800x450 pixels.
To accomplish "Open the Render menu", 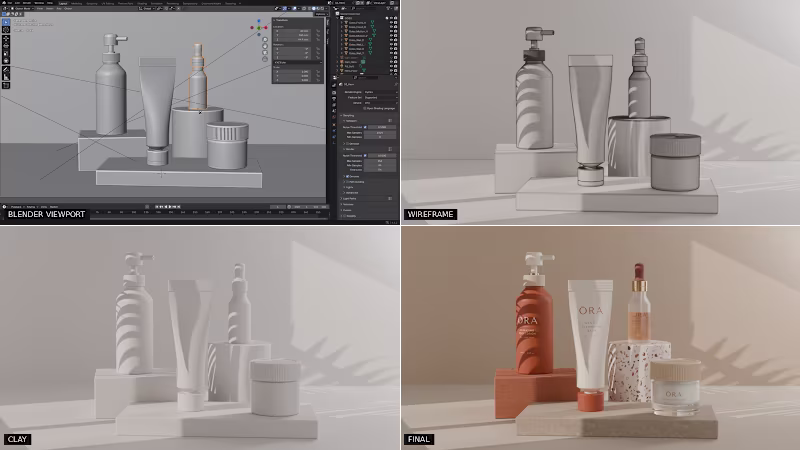I will pyautogui.click(x=27, y=3).
